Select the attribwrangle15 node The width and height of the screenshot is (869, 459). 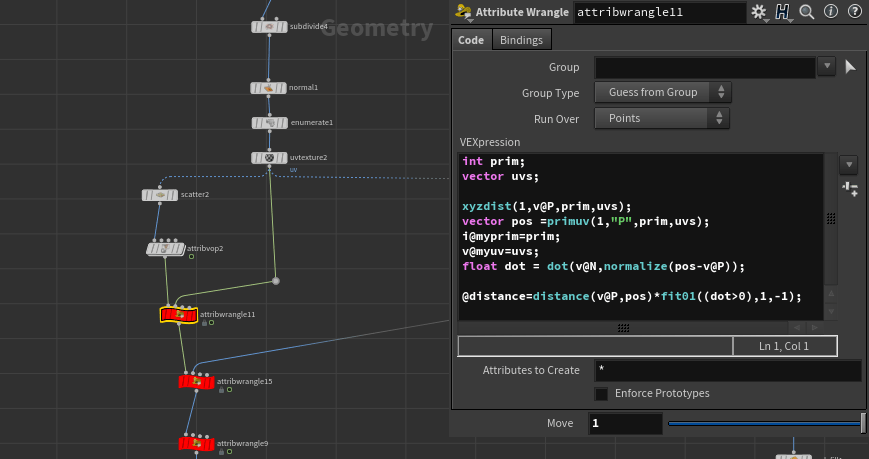tap(196, 381)
